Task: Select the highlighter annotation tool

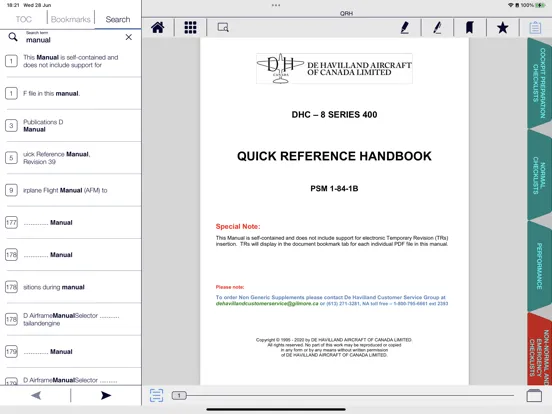Action: [437, 27]
